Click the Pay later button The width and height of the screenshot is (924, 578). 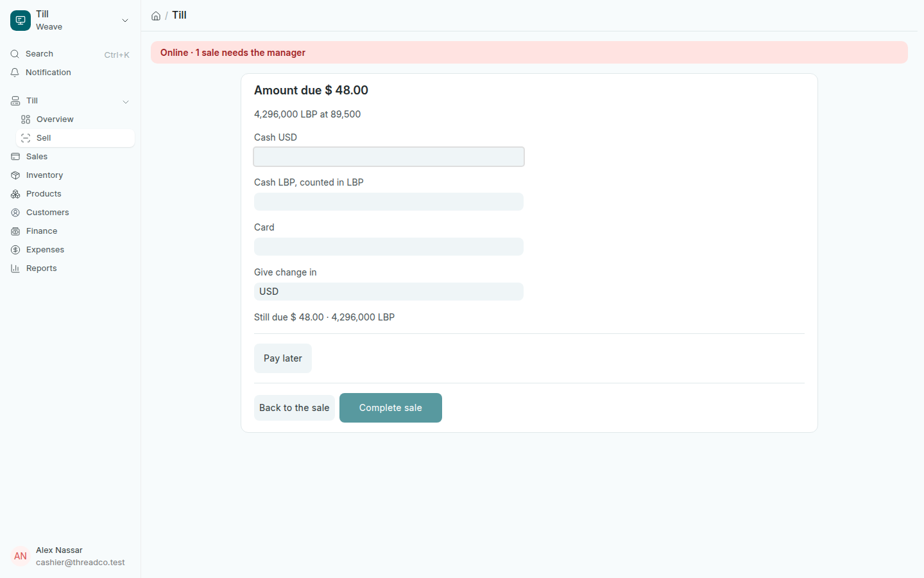click(x=283, y=358)
